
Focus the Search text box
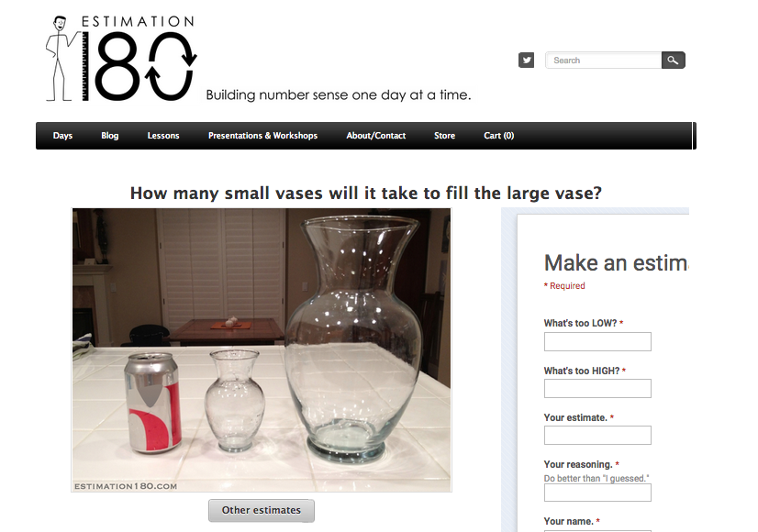(x=603, y=61)
